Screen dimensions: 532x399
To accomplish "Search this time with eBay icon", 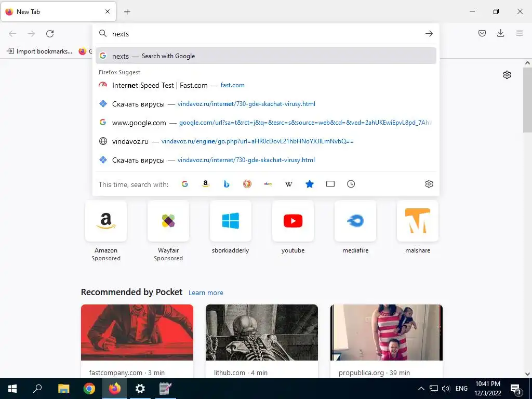I will point(268,184).
